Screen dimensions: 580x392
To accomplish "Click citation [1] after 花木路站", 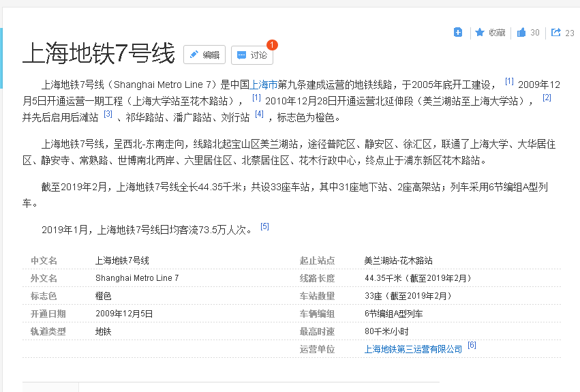I will [x=256, y=97].
